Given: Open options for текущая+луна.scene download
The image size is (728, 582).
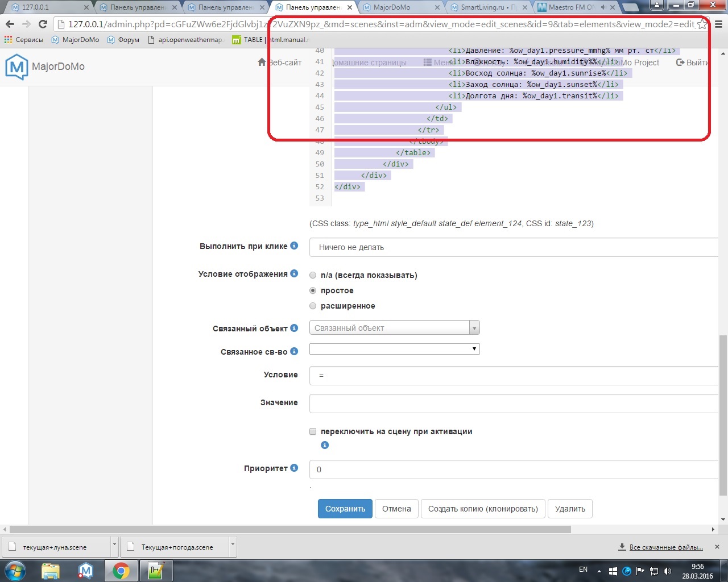Looking at the screenshot, I should pos(114,547).
